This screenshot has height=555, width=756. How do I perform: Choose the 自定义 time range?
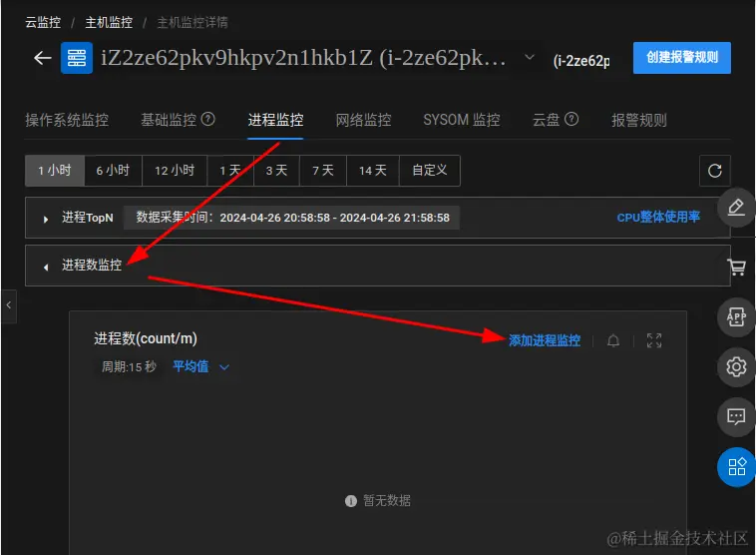point(430,171)
